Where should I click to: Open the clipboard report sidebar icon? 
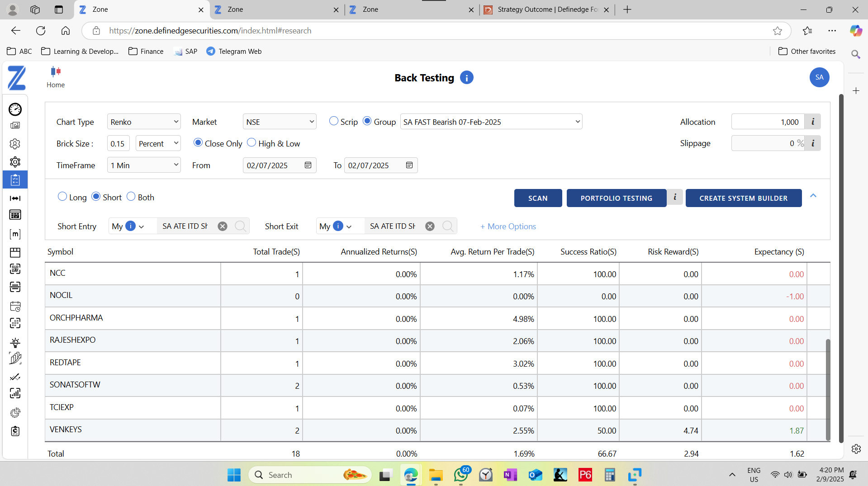pos(15,431)
